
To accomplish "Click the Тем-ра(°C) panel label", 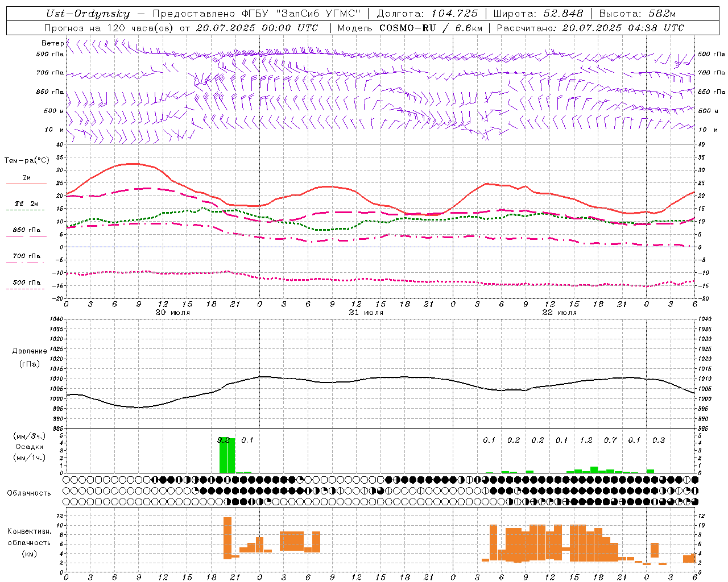I will point(27,160).
